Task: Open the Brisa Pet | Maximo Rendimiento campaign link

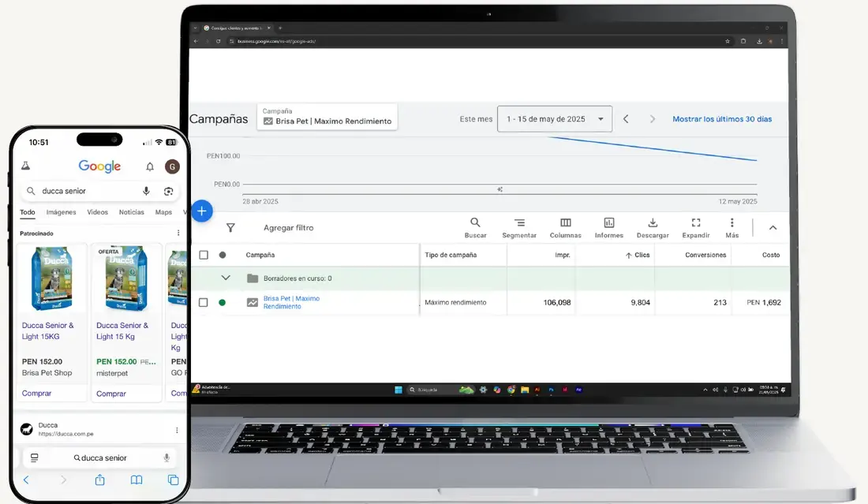Action: click(x=291, y=302)
